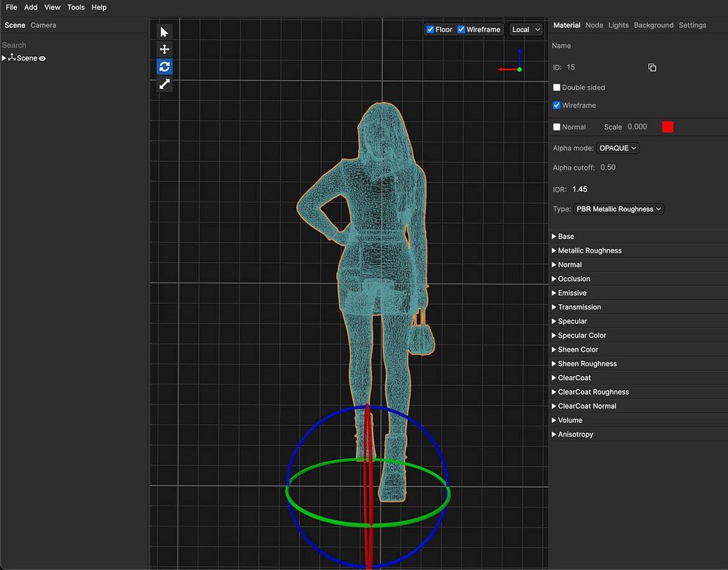Click the Search field in Scene panel
Image resolution: width=728 pixels, height=570 pixels.
click(73, 45)
